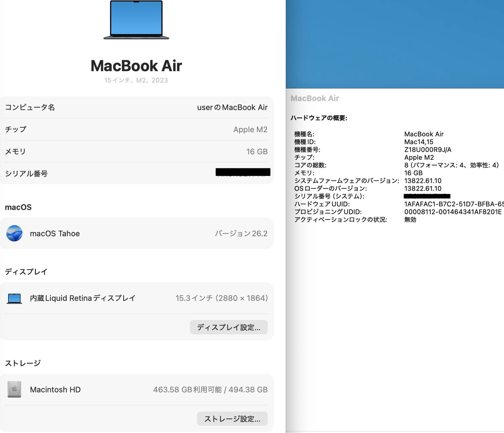Click the firmware version '13822.61.10' value
Image resolution: width=504 pixels, height=433 pixels.
423,181
